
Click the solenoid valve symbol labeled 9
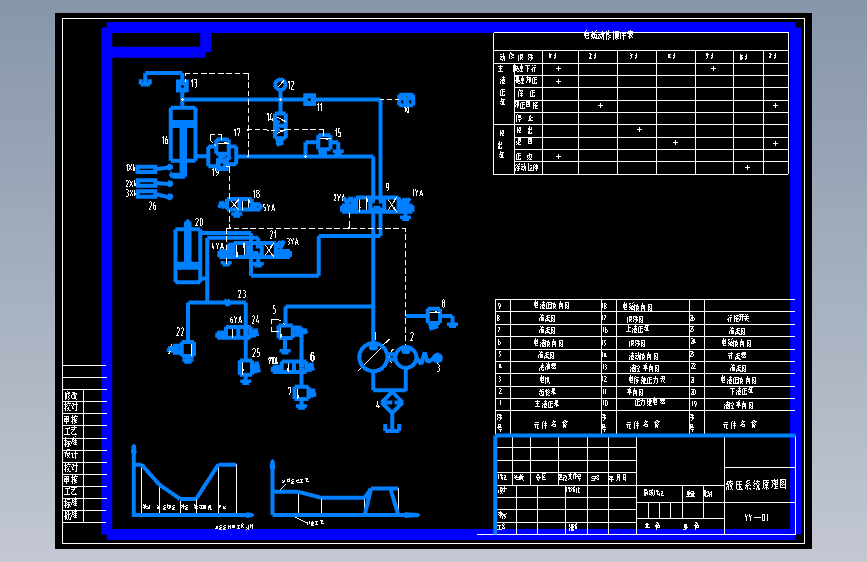pos(378,206)
